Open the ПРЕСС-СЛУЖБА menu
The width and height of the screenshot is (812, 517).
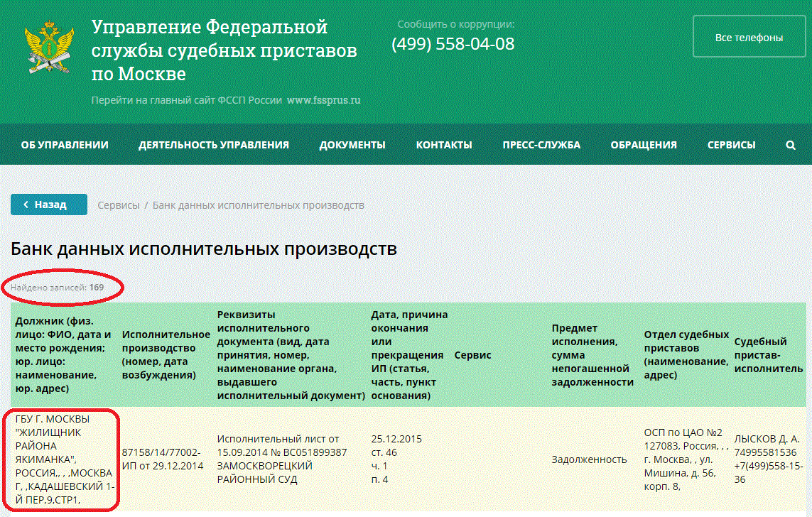point(541,145)
